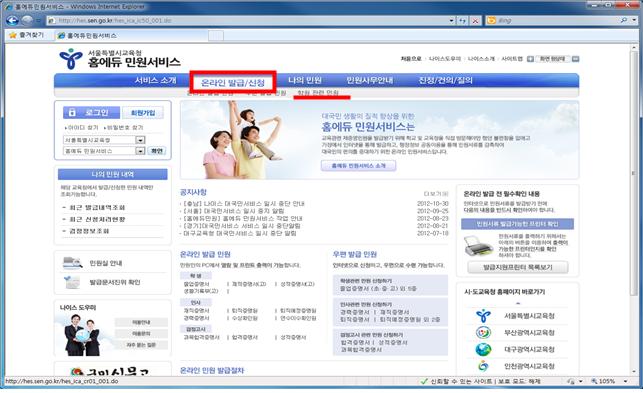The width and height of the screenshot is (643, 393).
Task: Select the 홈에듀민원서비스 browser tab
Action: [x=131, y=36]
